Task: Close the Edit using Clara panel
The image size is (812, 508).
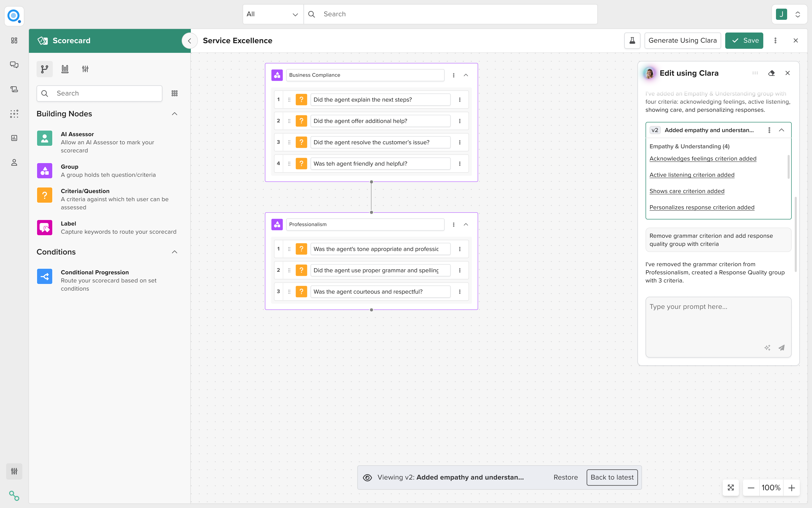Action: click(x=787, y=73)
